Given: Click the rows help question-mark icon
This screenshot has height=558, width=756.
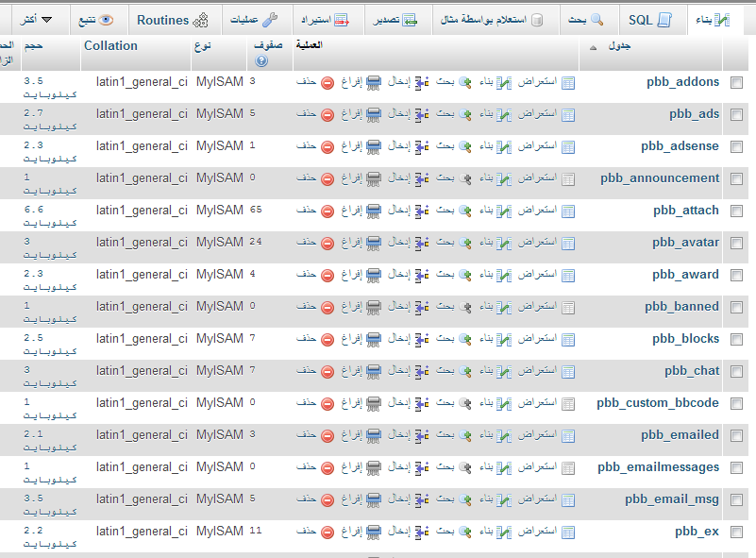Looking at the screenshot, I should (261, 60).
